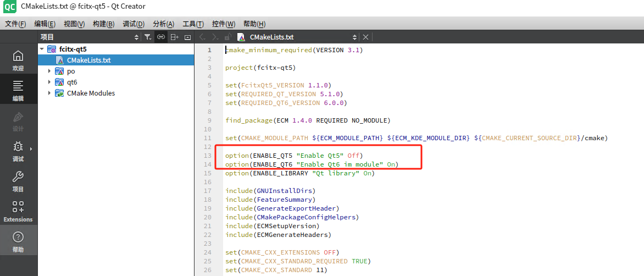Click the include(FeatureSummary) line
Image resolution: width=644 pixels, height=276 pixels.
tap(270, 200)
